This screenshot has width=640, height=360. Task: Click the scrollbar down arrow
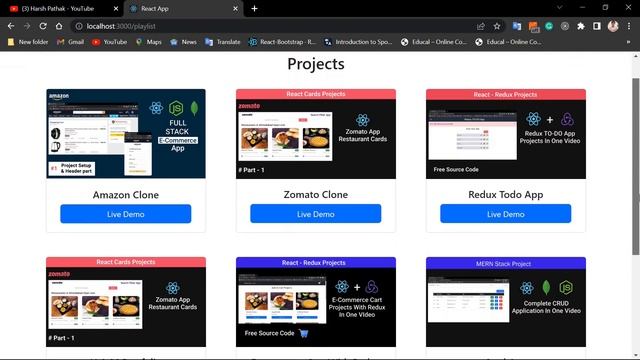(x=636, y=355)
